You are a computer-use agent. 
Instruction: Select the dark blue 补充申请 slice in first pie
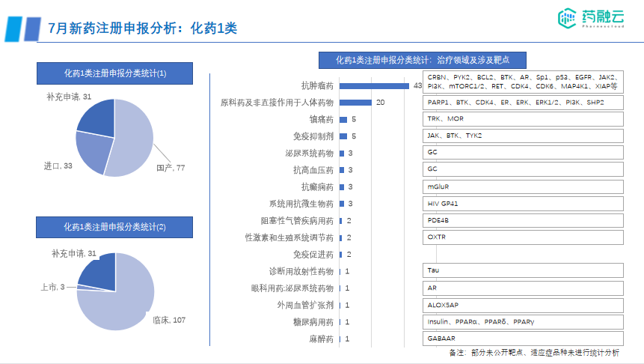tap(99, 118)
